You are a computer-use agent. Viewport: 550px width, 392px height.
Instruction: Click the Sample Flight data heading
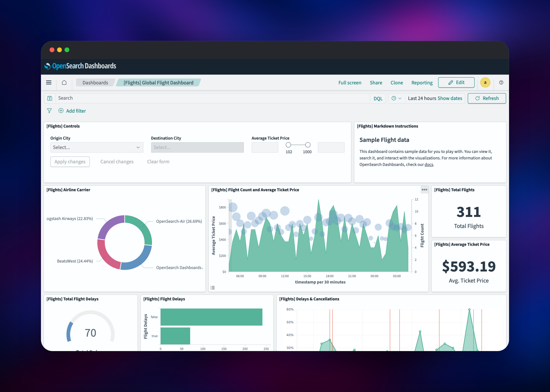click(x=384, y=140)
